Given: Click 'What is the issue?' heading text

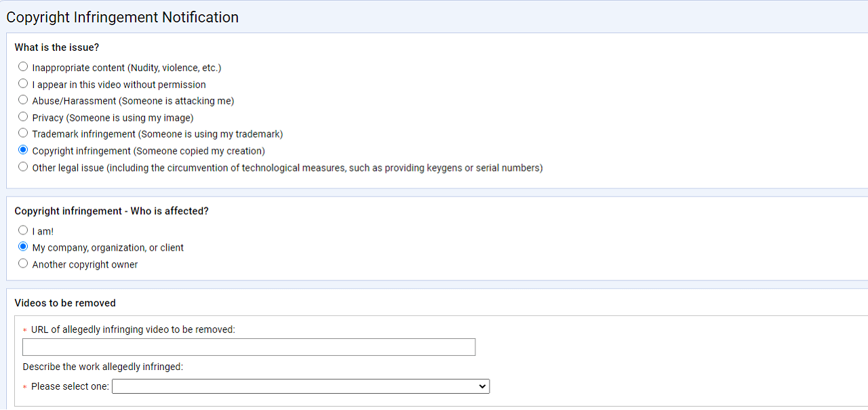Looking at the screenshot, I should point(57,47).
